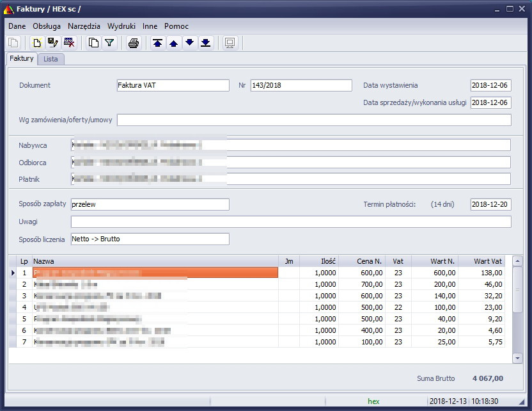This screenshot has width=532, height=411.
Task: Open the filter funnel tool
Action: click(109, 43)
